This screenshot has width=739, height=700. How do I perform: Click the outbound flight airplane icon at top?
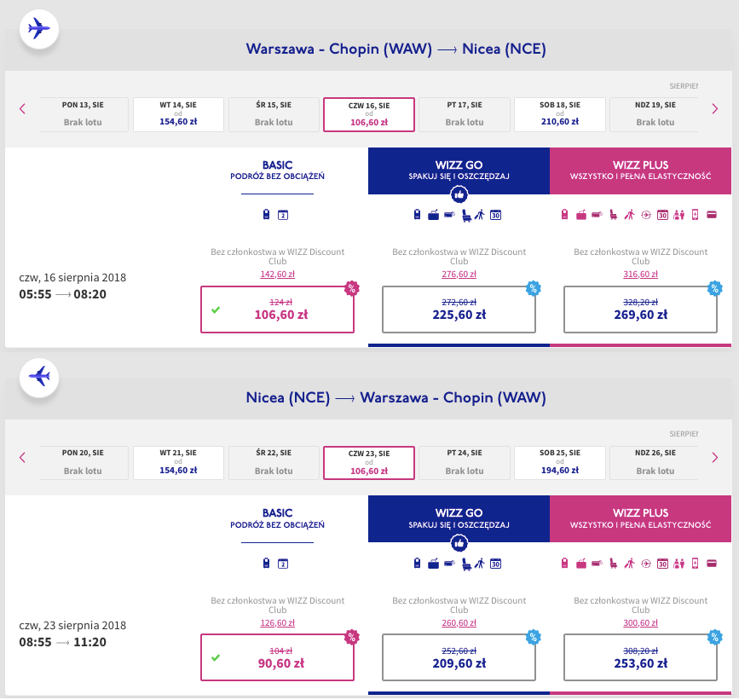[39, 27]
